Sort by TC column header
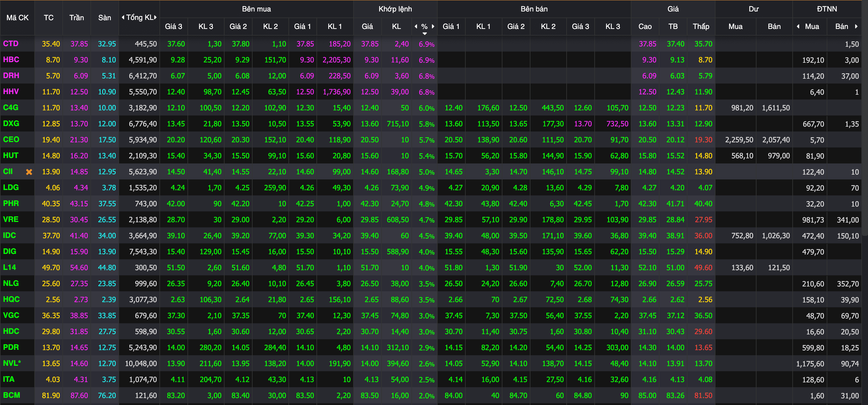Screen dimensions: 868x405 coord(49,17)
